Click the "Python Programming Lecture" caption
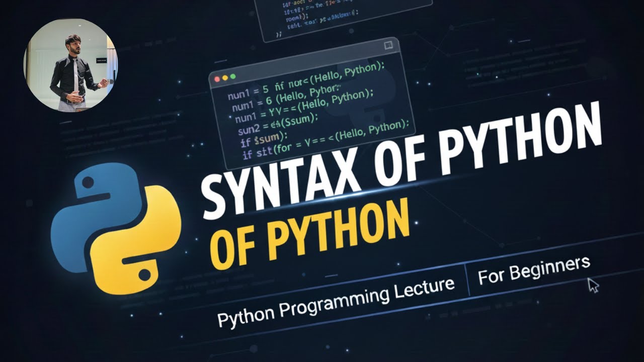The width and height of the screenshot is (644, 362). [336, 303]
